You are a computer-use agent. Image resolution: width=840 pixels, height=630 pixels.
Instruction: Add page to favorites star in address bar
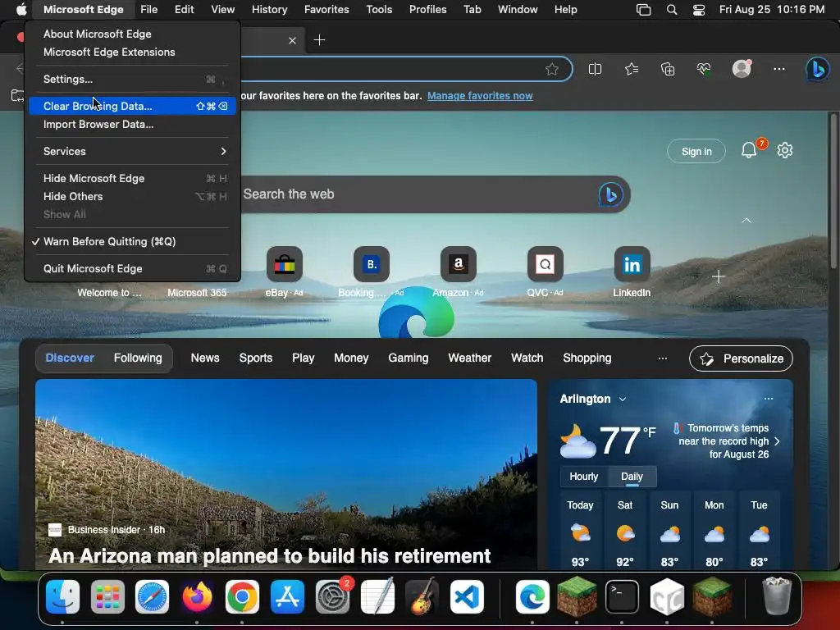coord(552,69)
